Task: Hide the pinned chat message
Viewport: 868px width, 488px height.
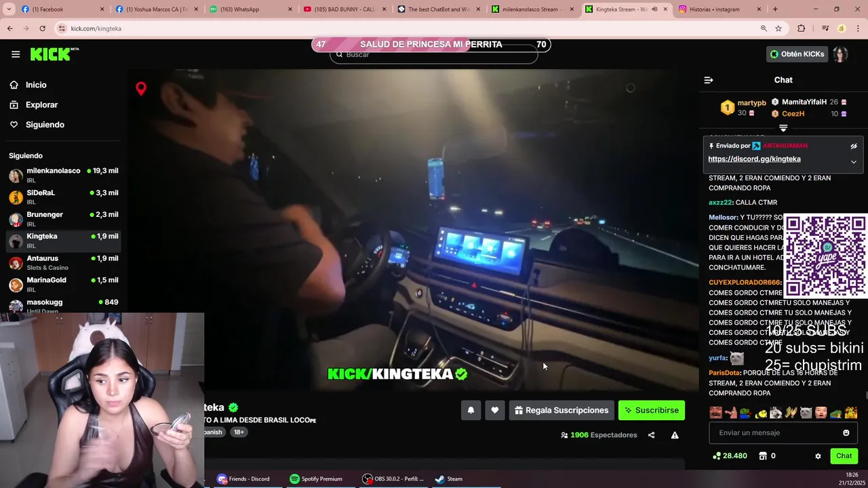Action: [x=854, y=146]
